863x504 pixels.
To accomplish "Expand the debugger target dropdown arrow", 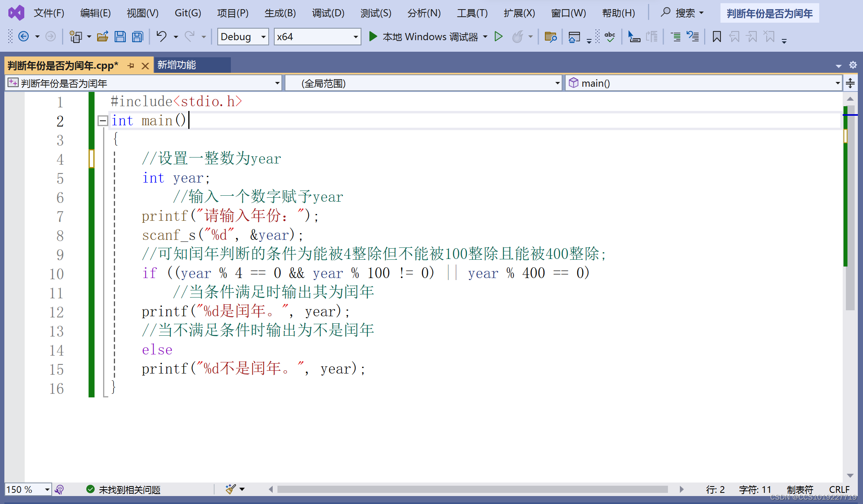I will point(485,37).
